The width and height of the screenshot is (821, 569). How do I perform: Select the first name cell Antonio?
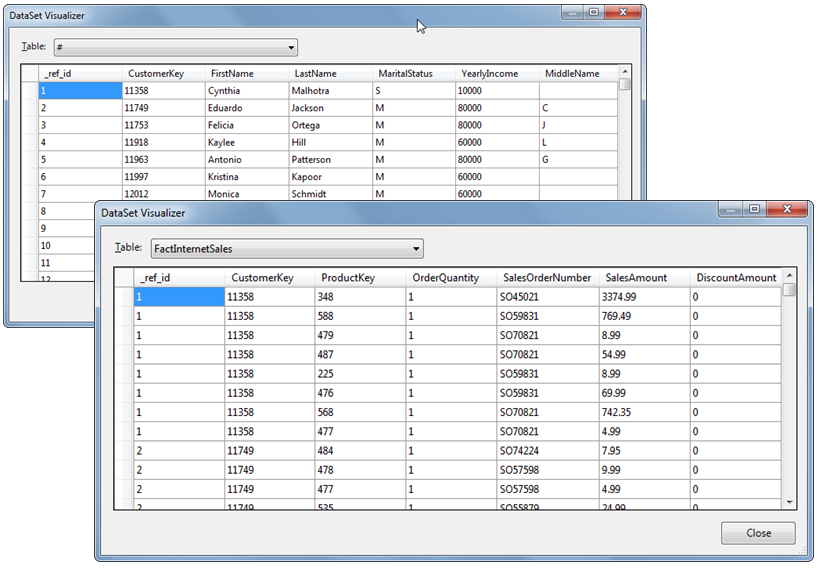click(247, 160)
